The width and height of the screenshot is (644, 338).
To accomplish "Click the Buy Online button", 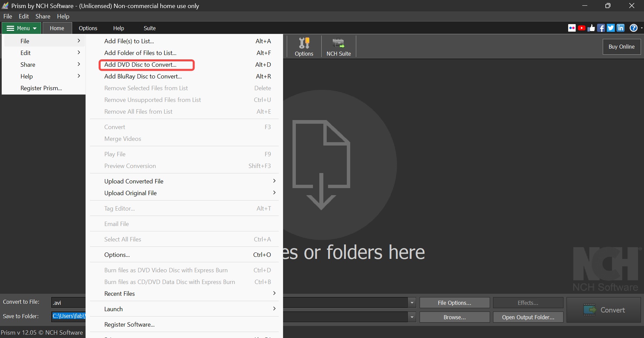I will [622, 47].
